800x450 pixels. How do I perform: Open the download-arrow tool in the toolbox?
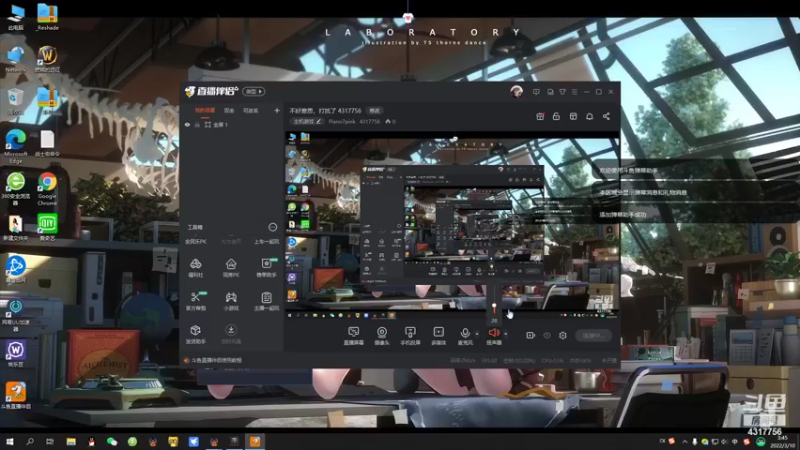click(231, 334)
